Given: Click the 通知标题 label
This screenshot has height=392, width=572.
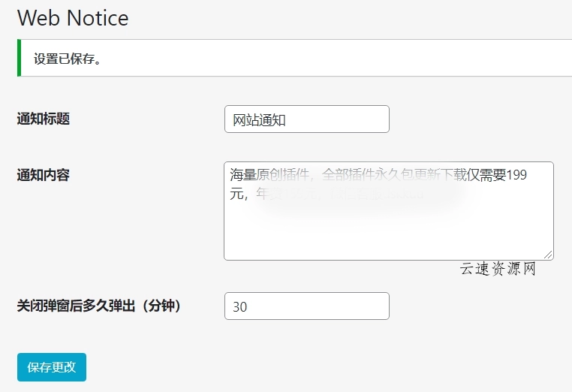Looking at the screenshot, I should click(x=44, y=119).
